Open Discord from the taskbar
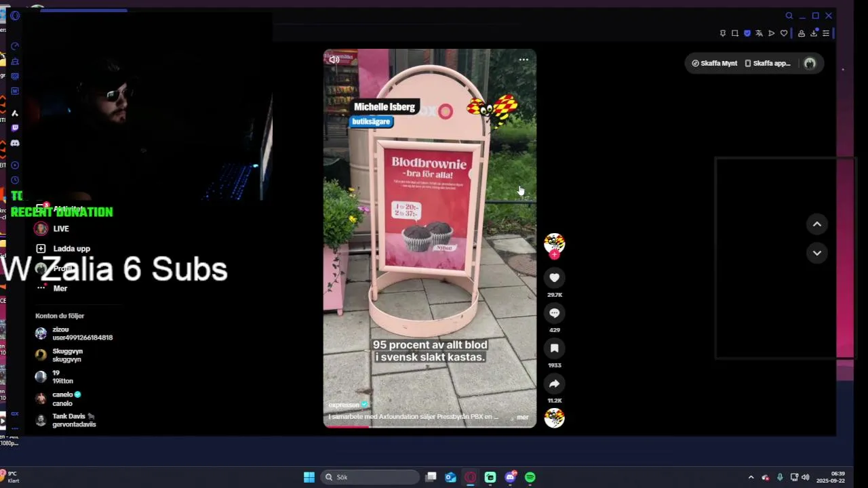This screenshot has height=488, width=868. (510, 477)
